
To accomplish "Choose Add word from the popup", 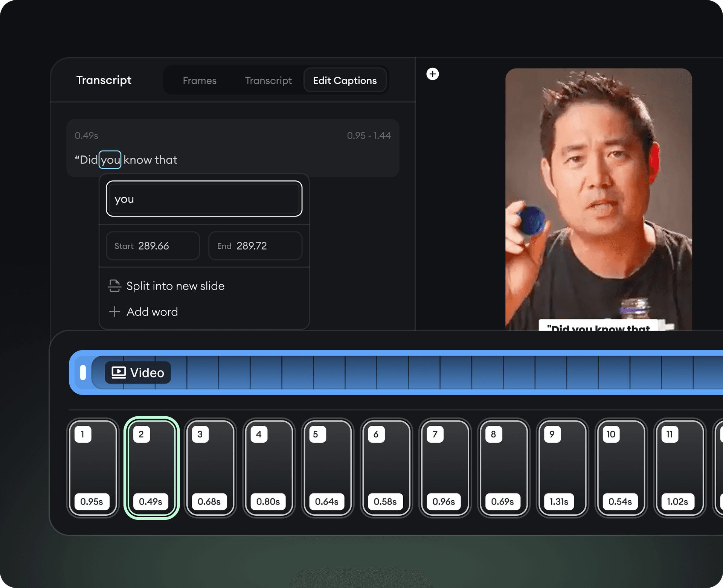I will point(152,312).
